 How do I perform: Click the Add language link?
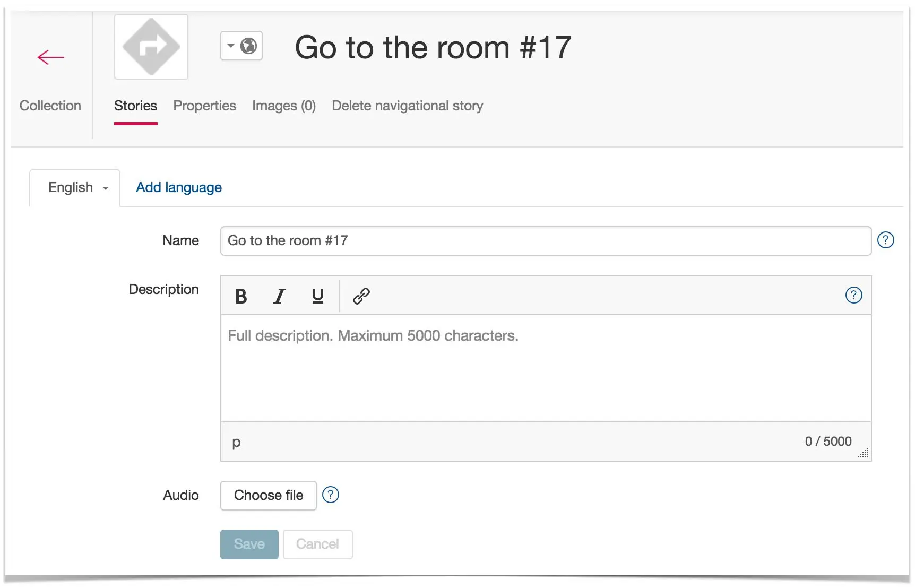click(179, 187)
